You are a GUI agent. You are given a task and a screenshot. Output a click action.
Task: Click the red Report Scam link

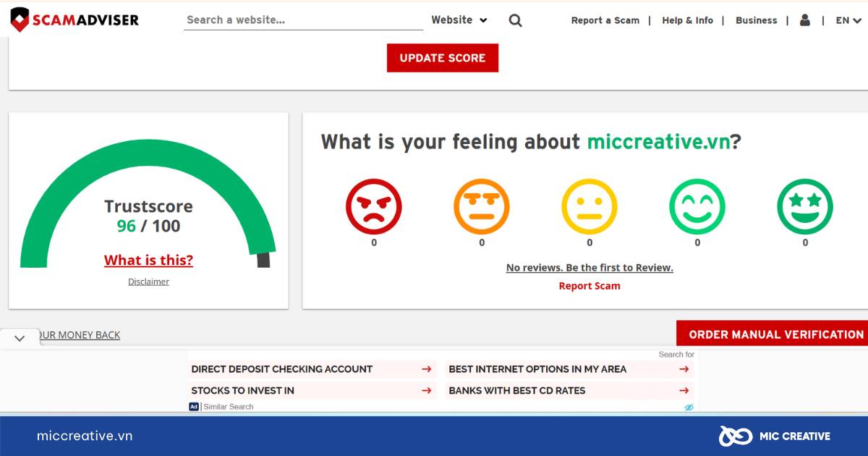click(x=590, y=286)
